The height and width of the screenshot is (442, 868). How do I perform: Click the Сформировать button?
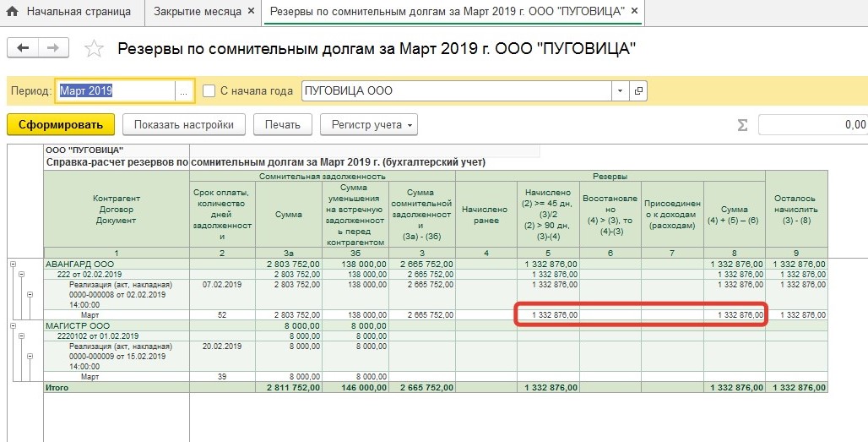(60, 125)
